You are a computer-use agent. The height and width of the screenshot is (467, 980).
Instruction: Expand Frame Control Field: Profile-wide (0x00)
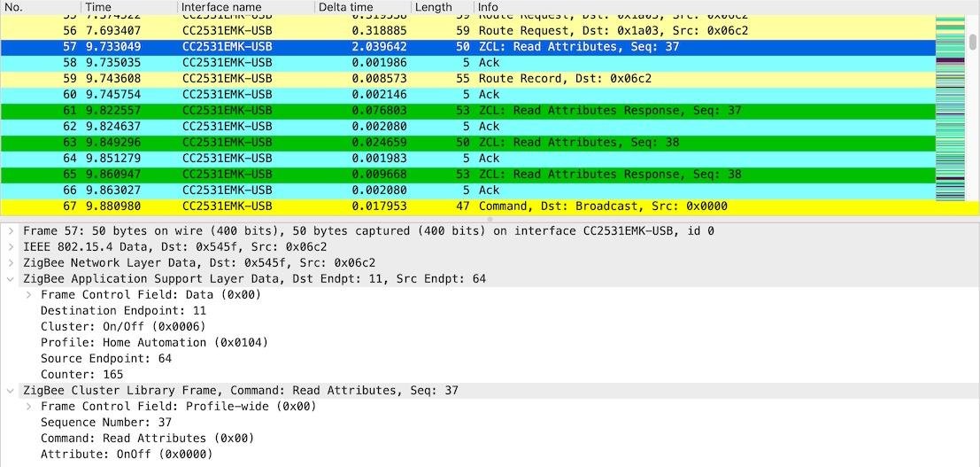tap(27, 406)
